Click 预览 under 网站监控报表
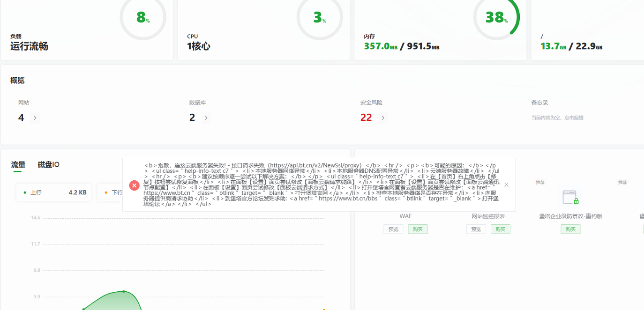Image resolution: width=644 pixels, height=310 pixels. coord(476,229)
